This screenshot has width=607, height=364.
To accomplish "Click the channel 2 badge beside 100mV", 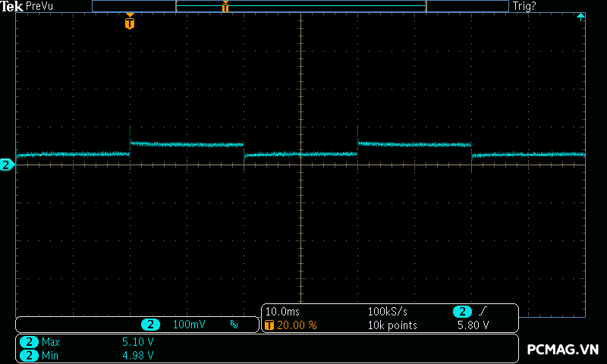I will [x=151, y=325].
